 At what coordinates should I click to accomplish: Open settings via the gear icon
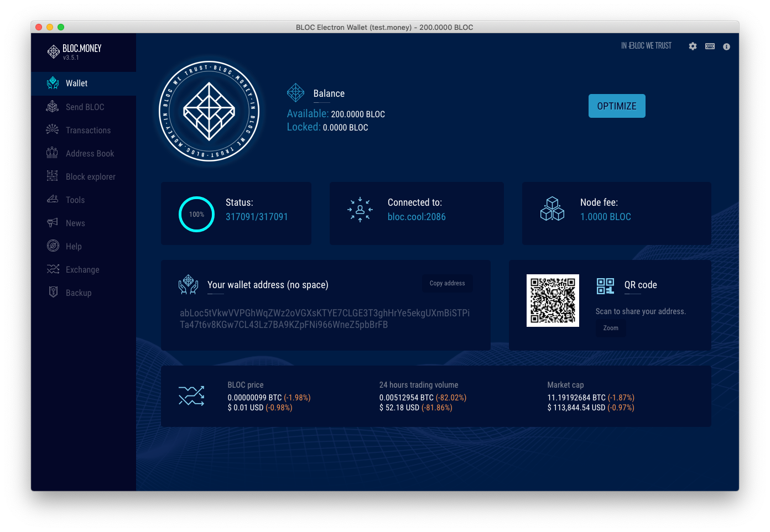693,46
